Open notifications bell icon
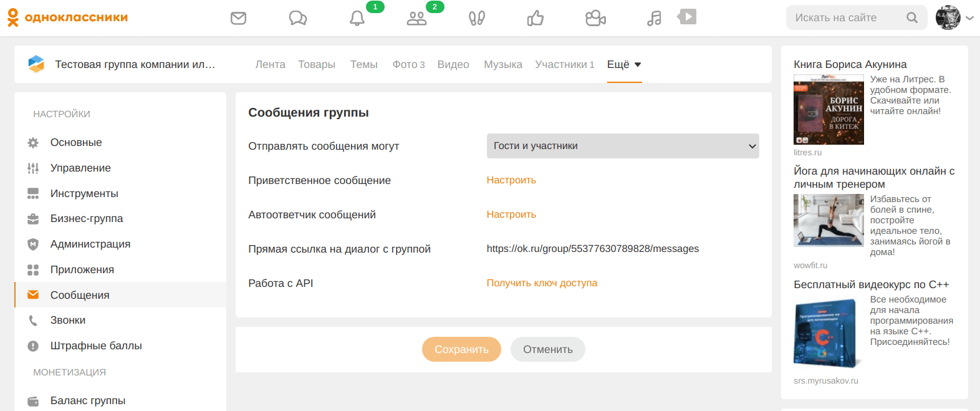 click(x=357, y=18)
